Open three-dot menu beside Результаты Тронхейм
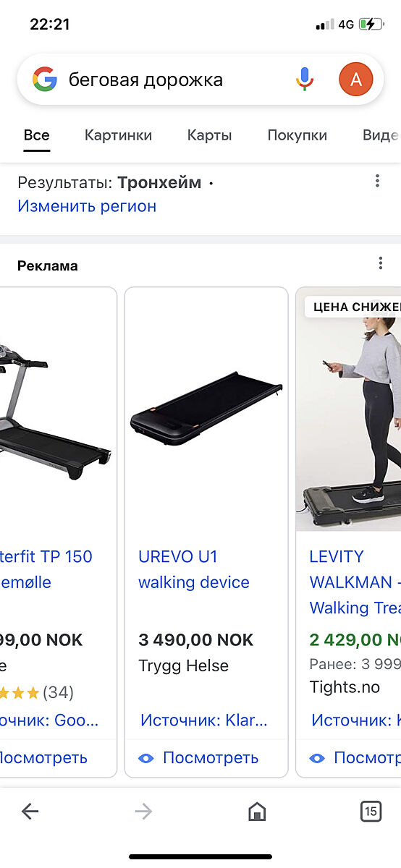Screen dimensions: 401x868 377,181
